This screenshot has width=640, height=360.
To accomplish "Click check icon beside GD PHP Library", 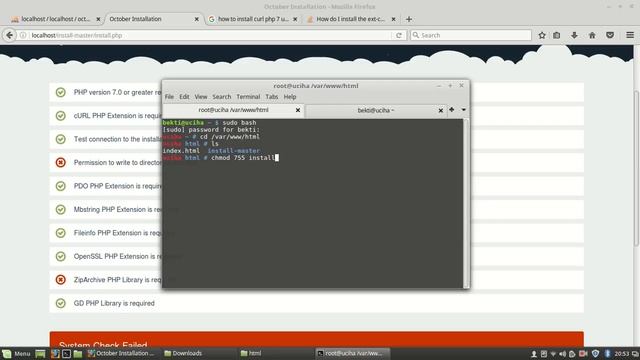I will coord(60,303).
